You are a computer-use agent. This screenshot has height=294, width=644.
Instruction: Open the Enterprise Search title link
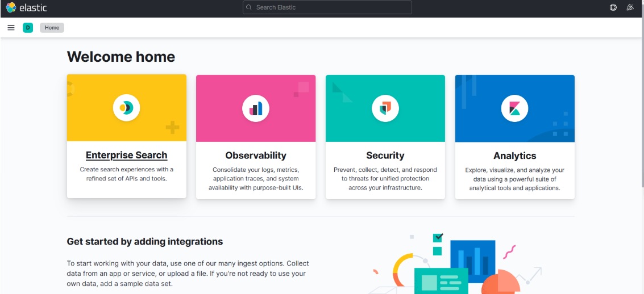[x=127, y=155]
